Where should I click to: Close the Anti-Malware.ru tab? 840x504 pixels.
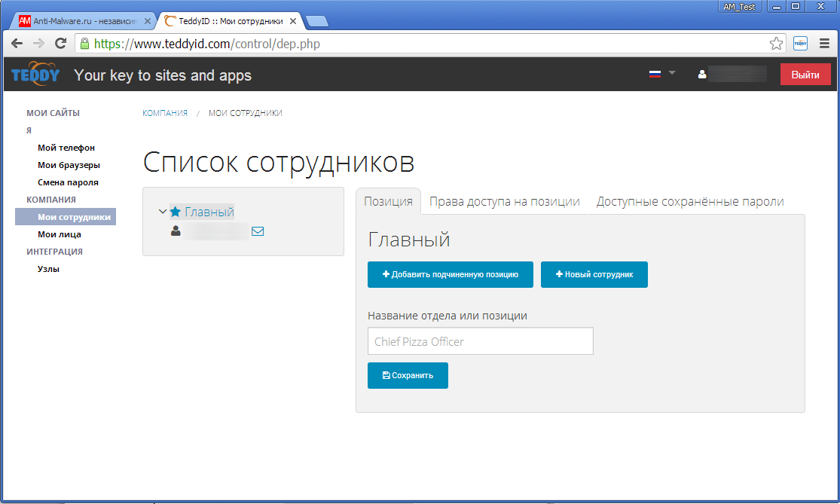point(148,21)
